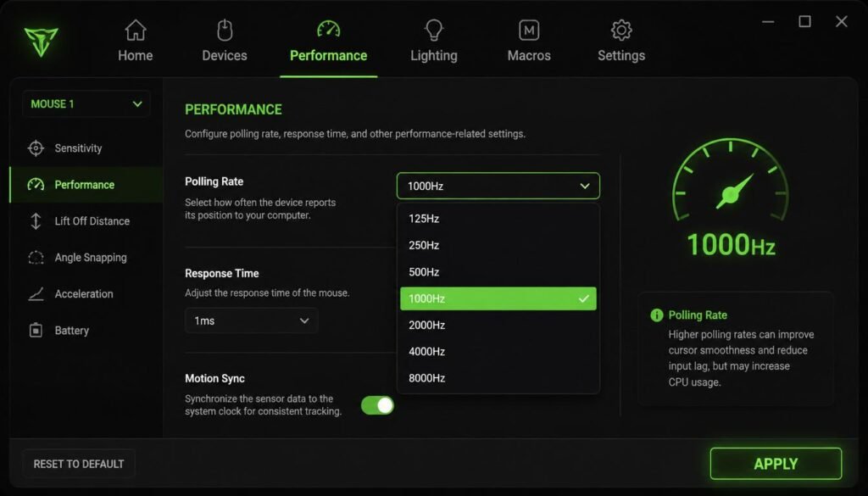Click the green Polling Rate info heading
Image resolution: width=868 pixels, height=496 pixels.
(698, 315)
